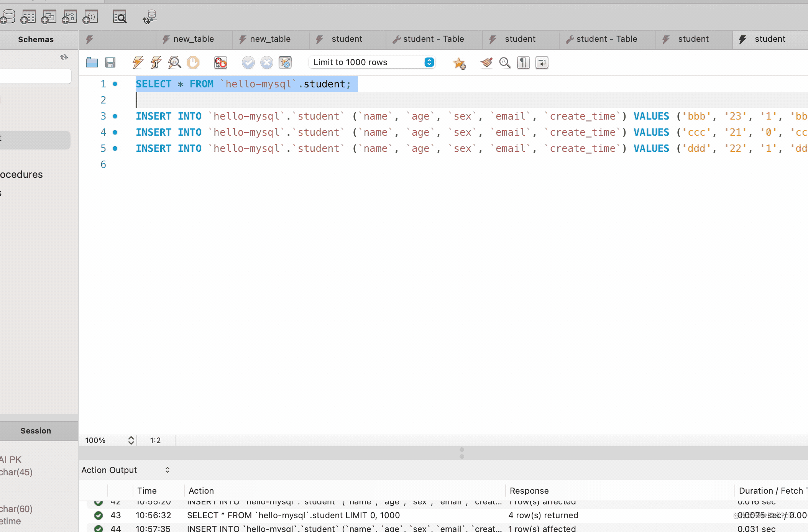Switch to the first new_table tab
The width and height of the screenshot is (808, 532).
point(193,39)
